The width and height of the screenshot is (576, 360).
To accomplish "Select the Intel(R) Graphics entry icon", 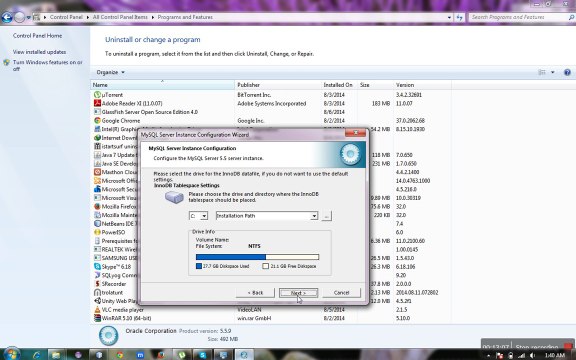I will pyautogui.click(x=97, y=129).
